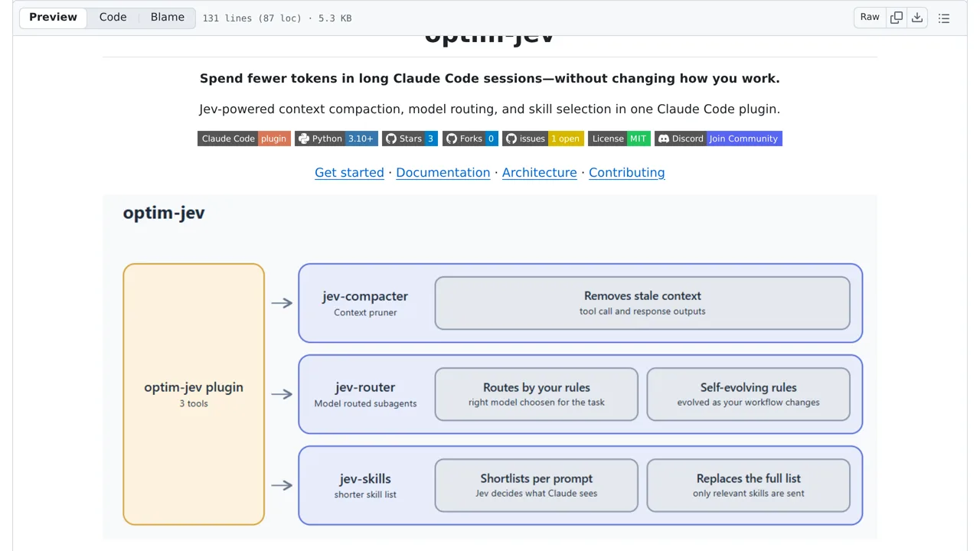The image size is (980, 551).
Task: Click the 'Replaces the full list' diagram box
Action: click(749, 485)
